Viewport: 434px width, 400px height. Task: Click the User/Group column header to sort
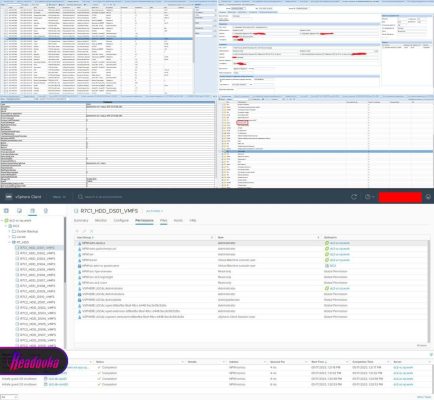pos(85,237)
